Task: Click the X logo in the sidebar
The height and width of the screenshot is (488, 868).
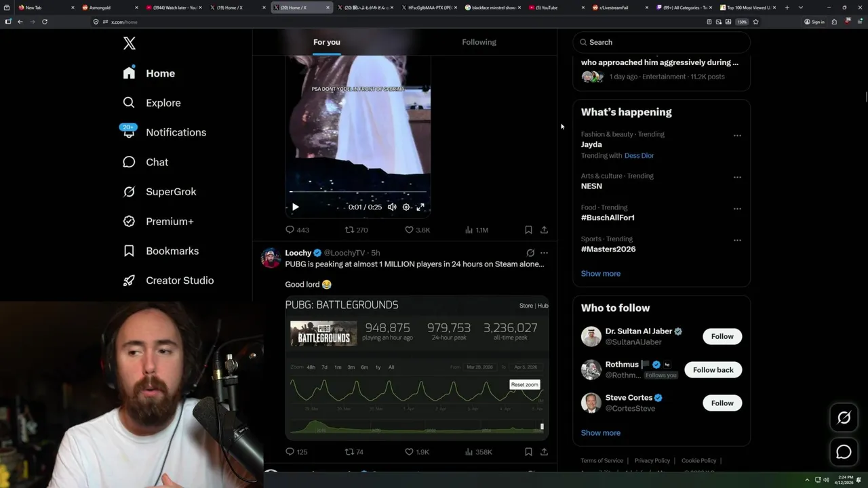Action: [130, 43]
